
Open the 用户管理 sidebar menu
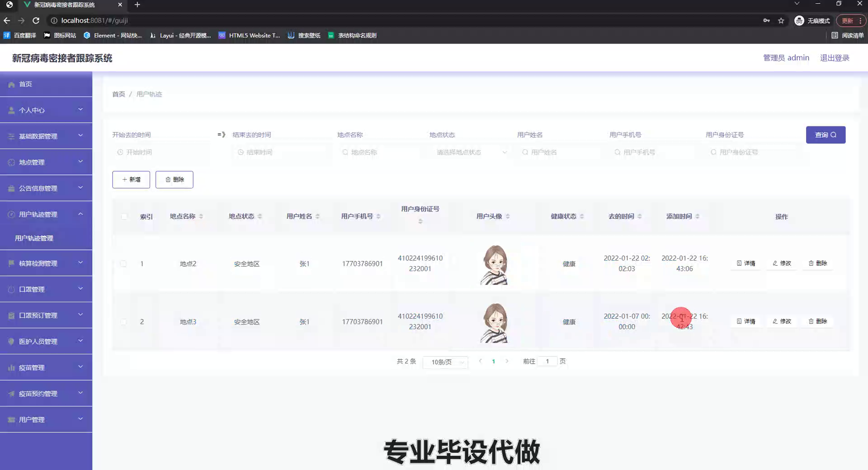46,419
